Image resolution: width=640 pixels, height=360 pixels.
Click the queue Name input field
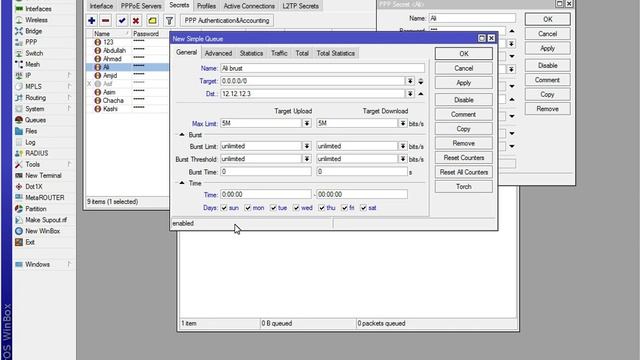pos(322,68)
